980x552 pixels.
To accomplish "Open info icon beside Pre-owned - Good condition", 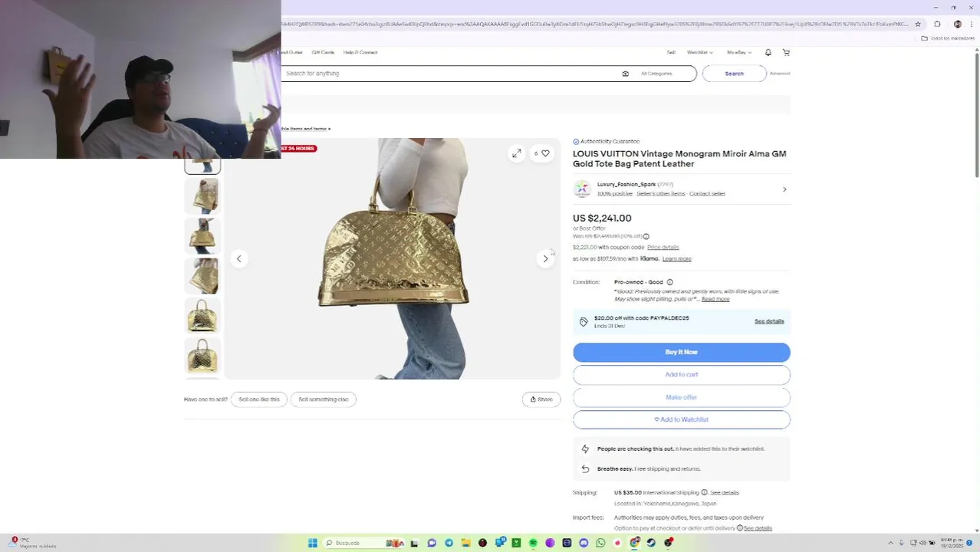I will pos(669,282).
